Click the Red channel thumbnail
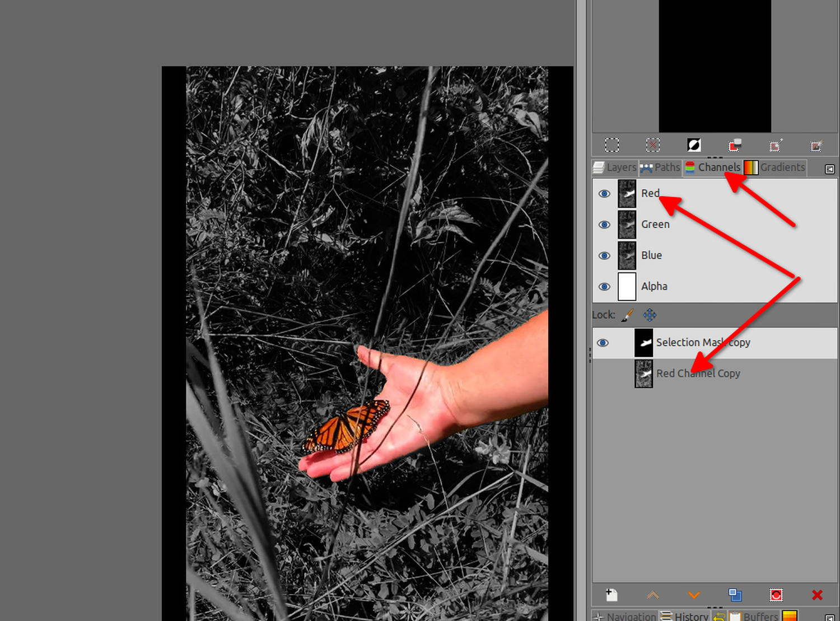The image size is (840, 621). (x=627, y=194)
